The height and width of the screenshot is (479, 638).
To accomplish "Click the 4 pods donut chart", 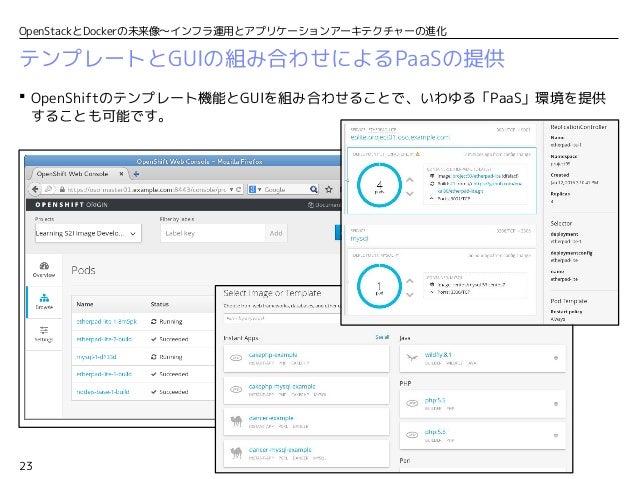I will click(379, 186).
